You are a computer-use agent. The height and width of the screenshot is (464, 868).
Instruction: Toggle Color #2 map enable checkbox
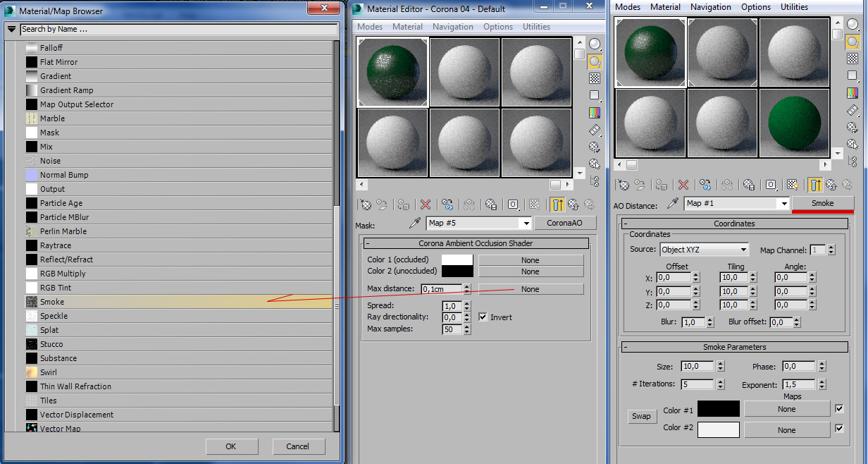pyautogui.click(x=839, y=428)
